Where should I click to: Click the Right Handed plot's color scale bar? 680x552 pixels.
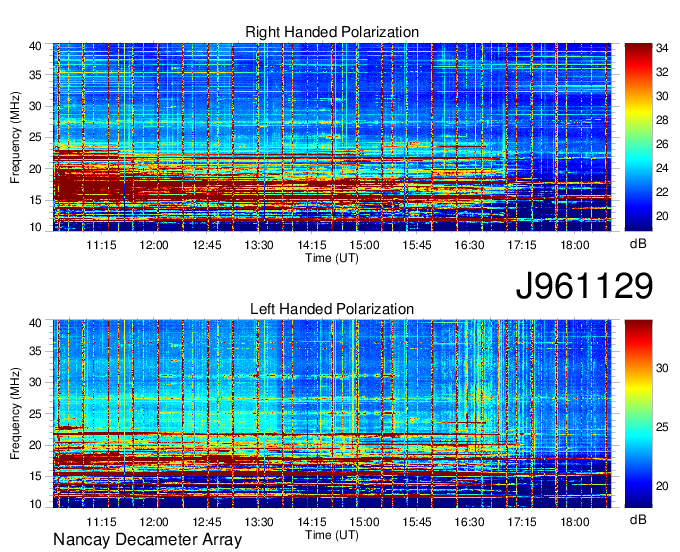638,137
